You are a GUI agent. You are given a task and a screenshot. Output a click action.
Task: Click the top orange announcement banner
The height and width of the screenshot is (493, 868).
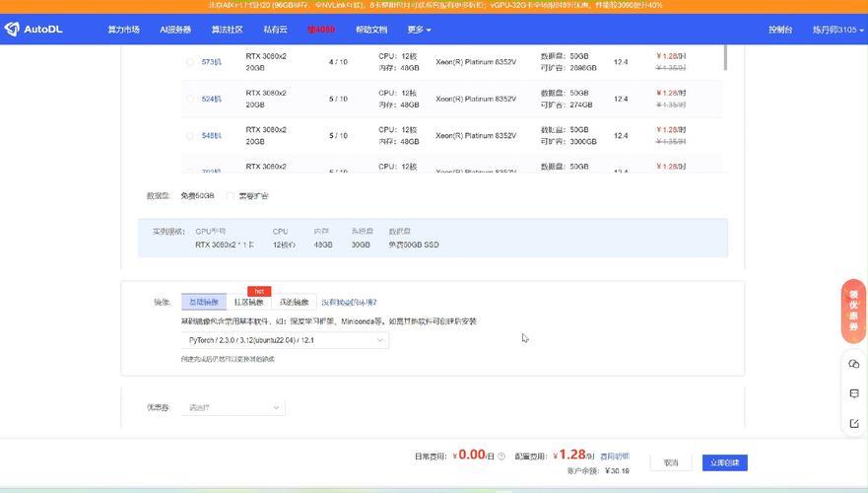(434, 6)
